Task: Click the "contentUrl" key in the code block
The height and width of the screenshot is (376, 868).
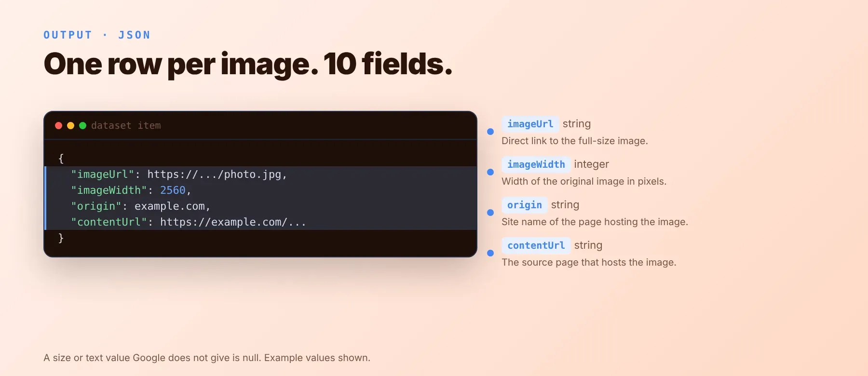Action: 108,222
